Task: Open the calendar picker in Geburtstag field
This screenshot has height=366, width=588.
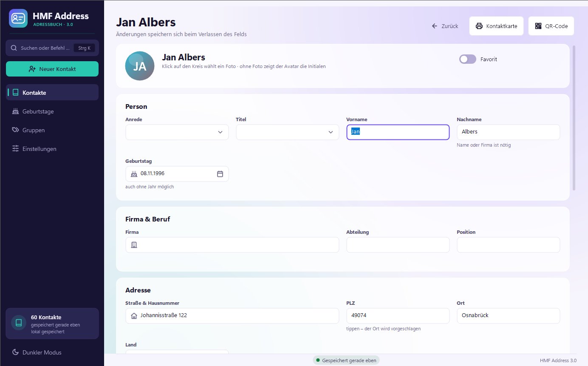Action: (x=220, y=173)
